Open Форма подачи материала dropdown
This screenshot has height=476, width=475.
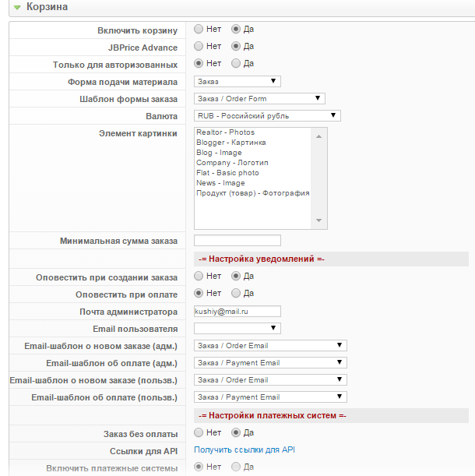237,81
